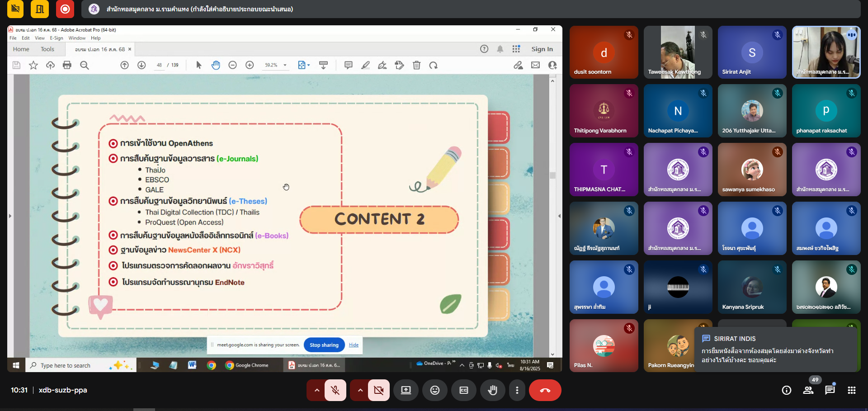Open the activities grid button in Meet
This screenshot has height=411, width=868.
coord(852,390)
